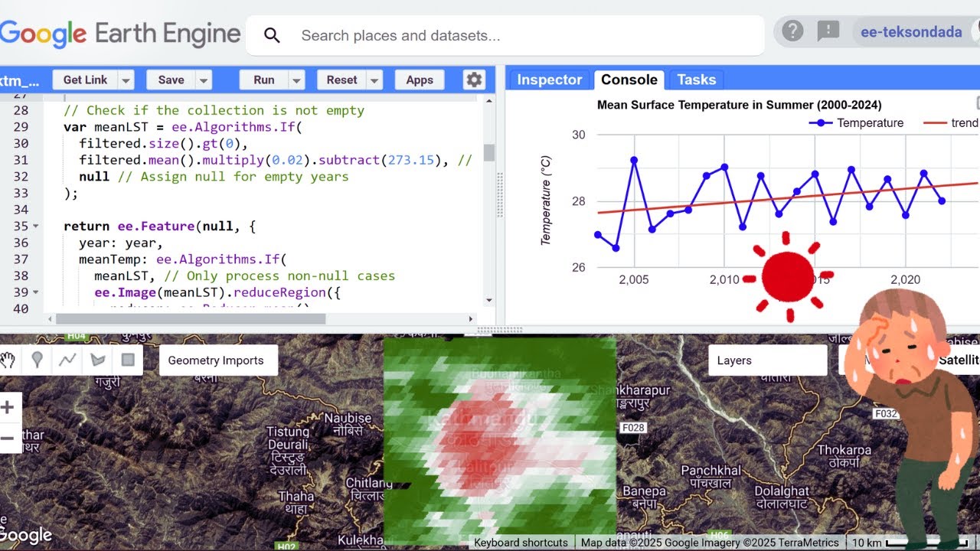Open the Run dropdown arrow
The image size is (980, 551).
pos(297,80)
